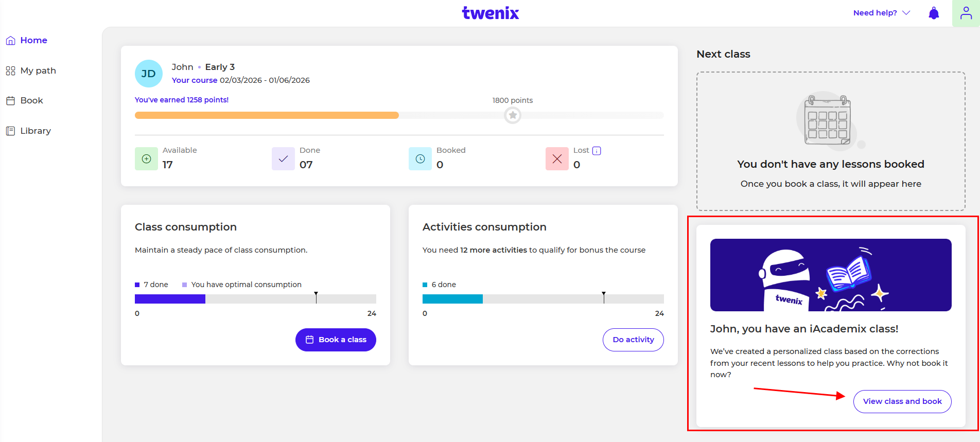Image resolution: width=980 pixels, height=442 pixels.
Task: Click the iAcademix robot banner image
Action: 831,275
